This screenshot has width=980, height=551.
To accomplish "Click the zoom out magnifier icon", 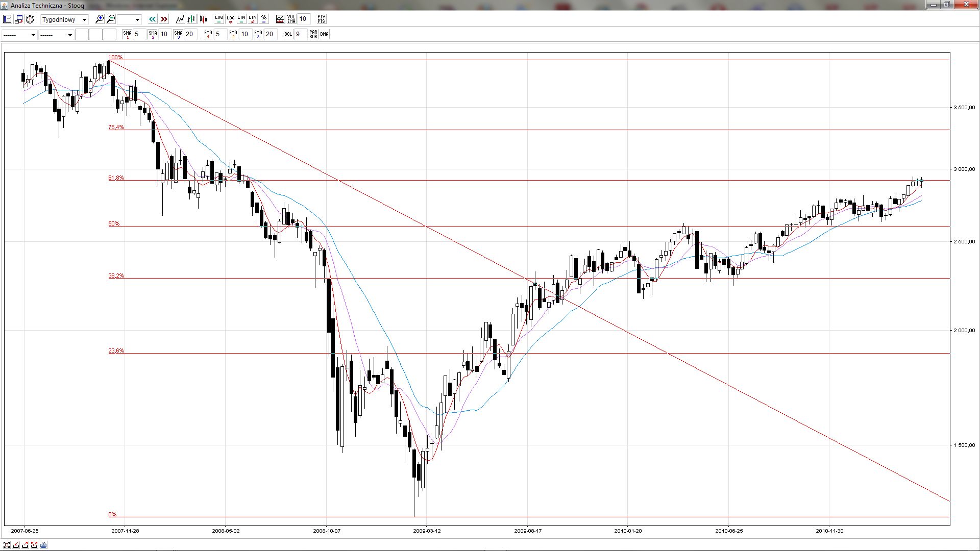I will pyautogui.click(x=111, y=19).
